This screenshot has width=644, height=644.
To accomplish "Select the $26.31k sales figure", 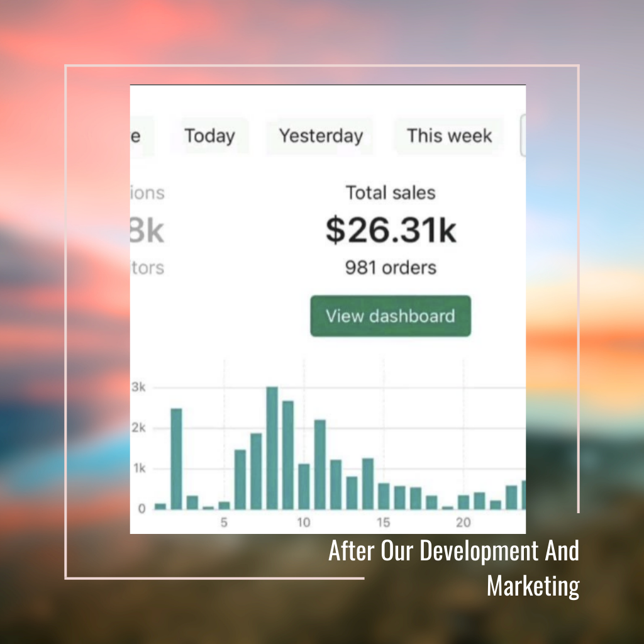I will pyautogui.click(x=391, y=230).
